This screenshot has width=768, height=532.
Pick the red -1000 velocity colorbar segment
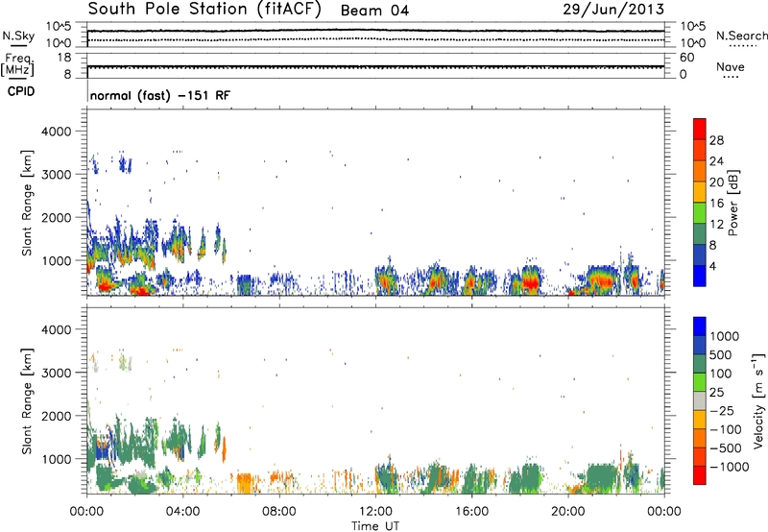pyautogui.click(x=700, y=475)
